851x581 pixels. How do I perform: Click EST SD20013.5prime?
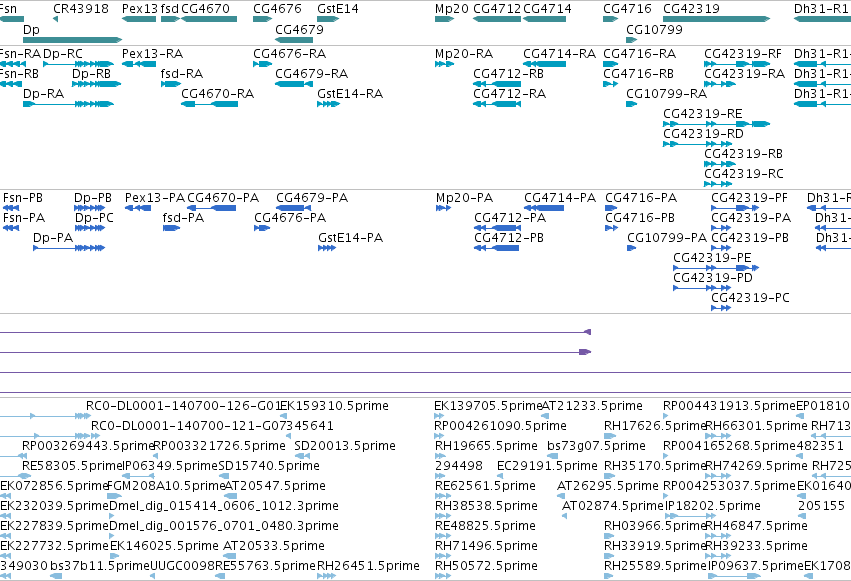pos(345,446)
